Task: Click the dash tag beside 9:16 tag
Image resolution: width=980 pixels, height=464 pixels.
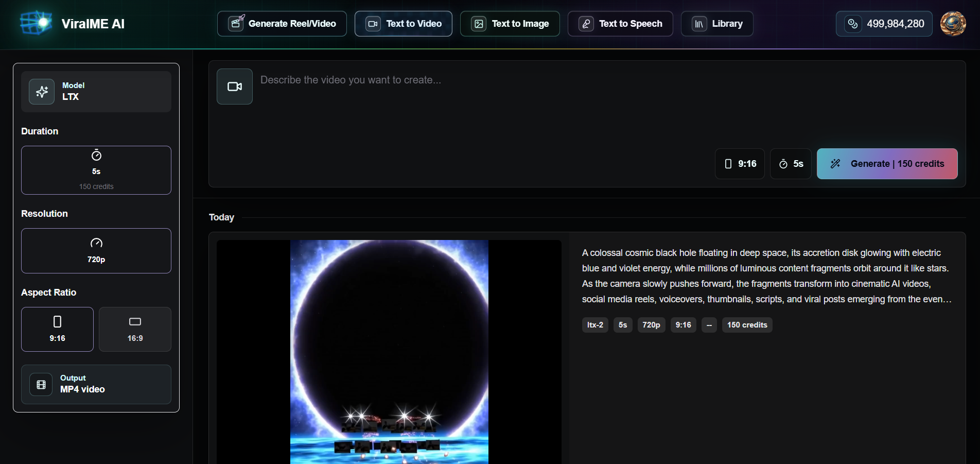Action: [709, 325]
